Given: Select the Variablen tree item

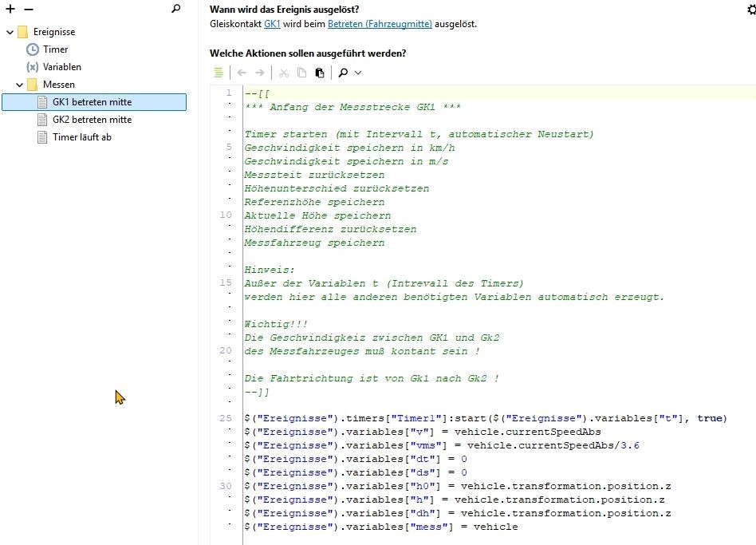Looking at the screenshot, I should coord(61,67).
